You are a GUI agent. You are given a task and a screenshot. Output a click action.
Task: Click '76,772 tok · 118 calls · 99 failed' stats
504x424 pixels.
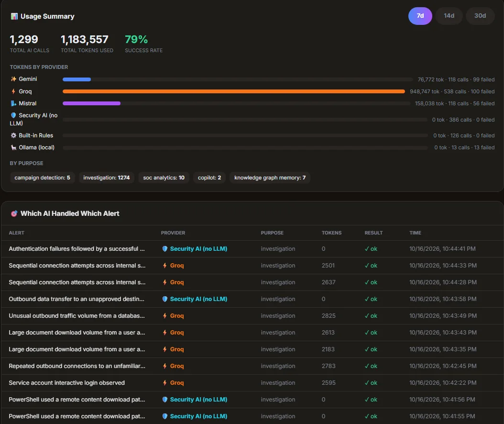click(456, 79)
